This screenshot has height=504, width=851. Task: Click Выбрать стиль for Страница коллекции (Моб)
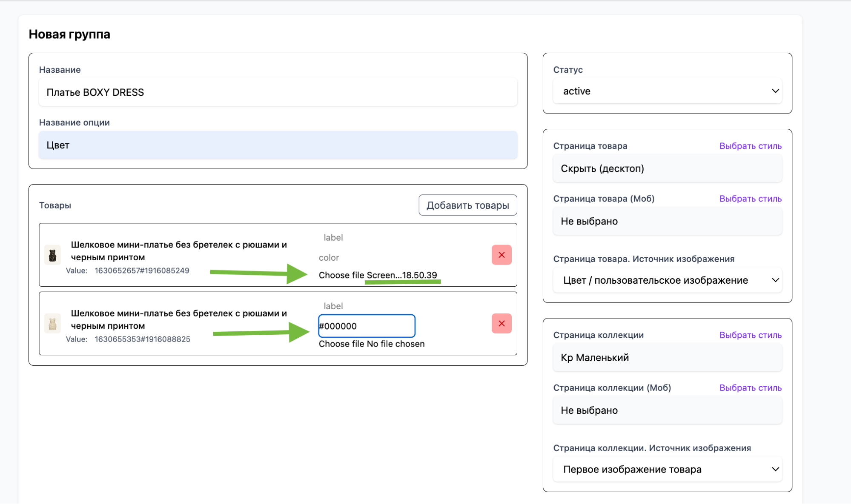[750, 388]
